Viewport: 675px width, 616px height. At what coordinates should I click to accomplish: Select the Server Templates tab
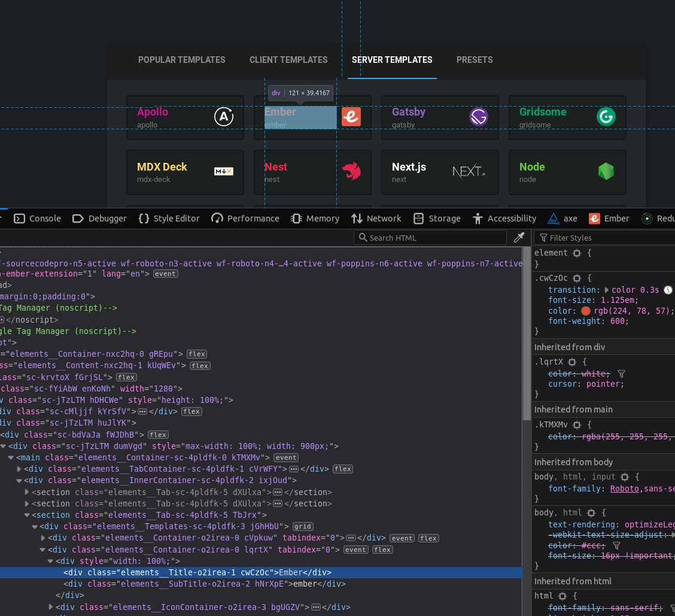(x=392, y=60)
